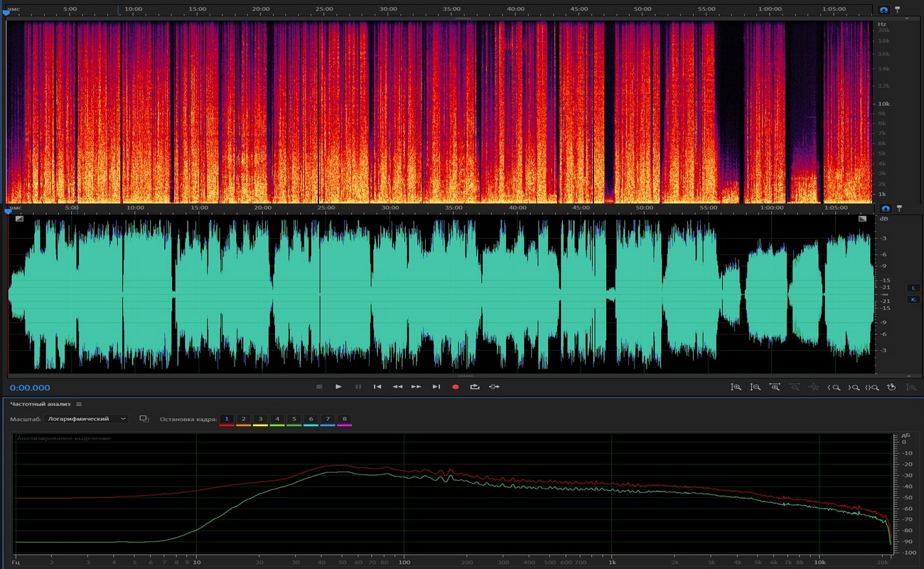
Task: Click zoom out amplitude magnifier icon
Action: tap(756, 387)
